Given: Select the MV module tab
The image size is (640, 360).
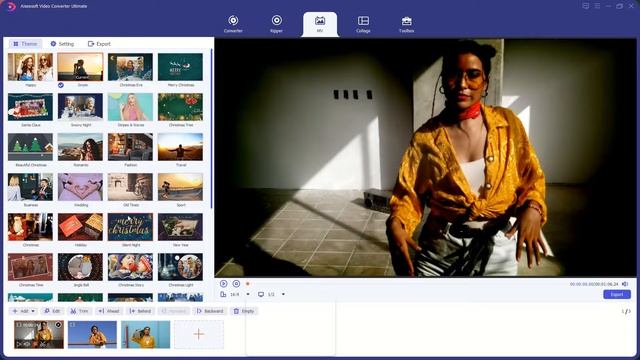Looking at the screenshot, I should click(x=320, y=24).
